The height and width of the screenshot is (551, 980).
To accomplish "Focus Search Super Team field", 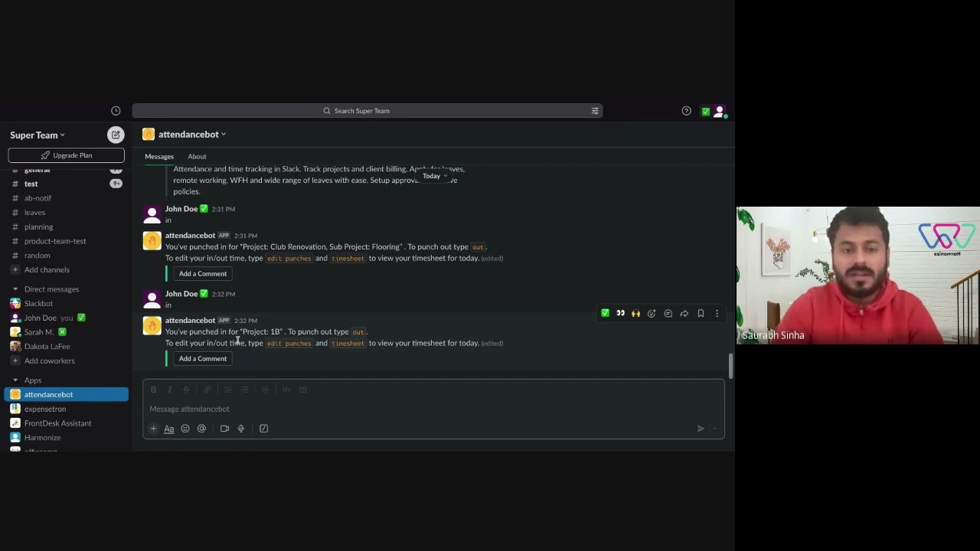I will 367,111.
